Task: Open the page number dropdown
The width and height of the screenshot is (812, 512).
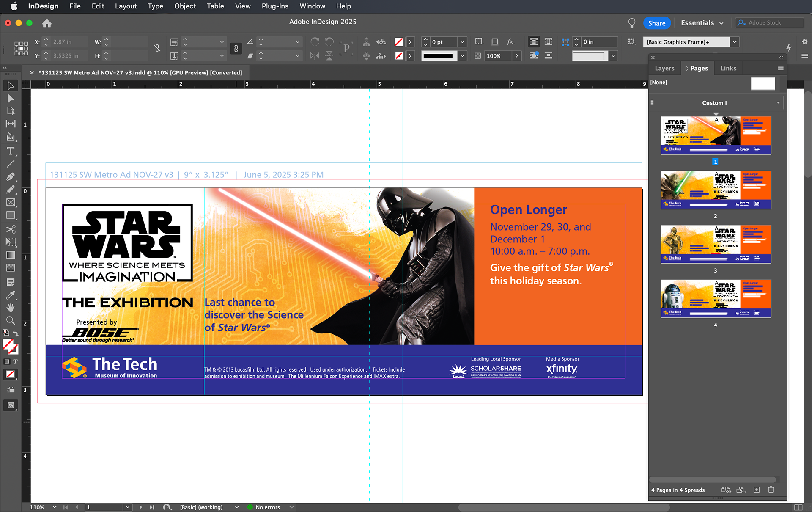Action: click(127, 507)
